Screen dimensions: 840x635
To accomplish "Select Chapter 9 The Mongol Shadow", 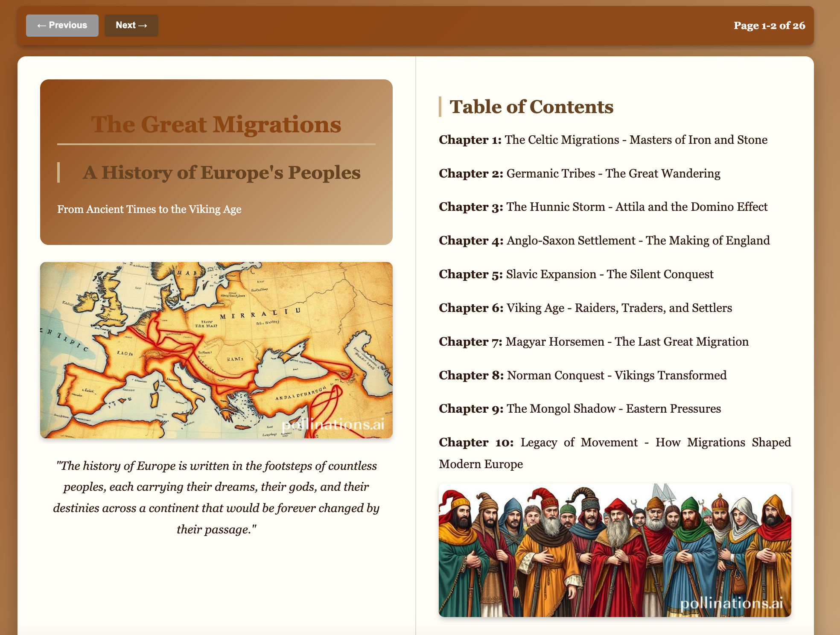I will coord(580,409).
